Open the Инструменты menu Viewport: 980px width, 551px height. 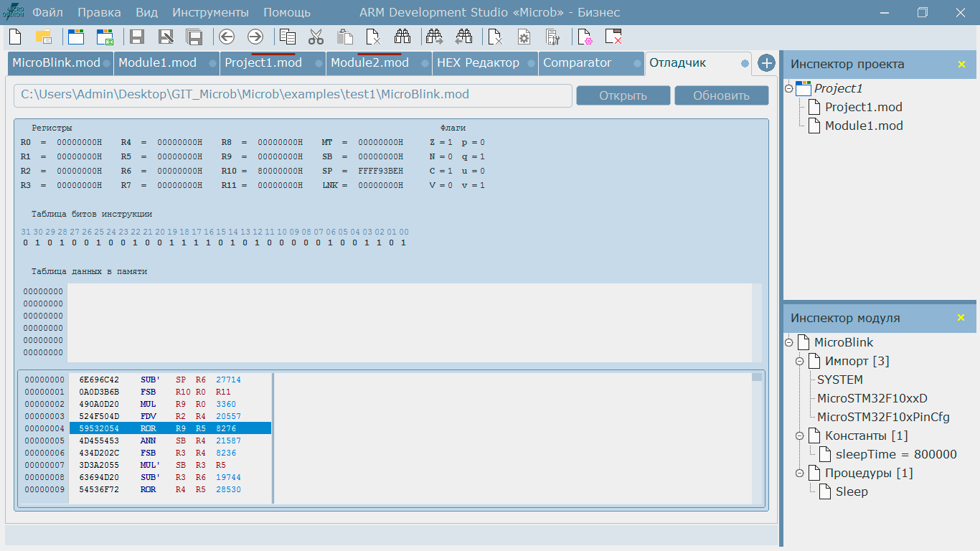(209, 12)
